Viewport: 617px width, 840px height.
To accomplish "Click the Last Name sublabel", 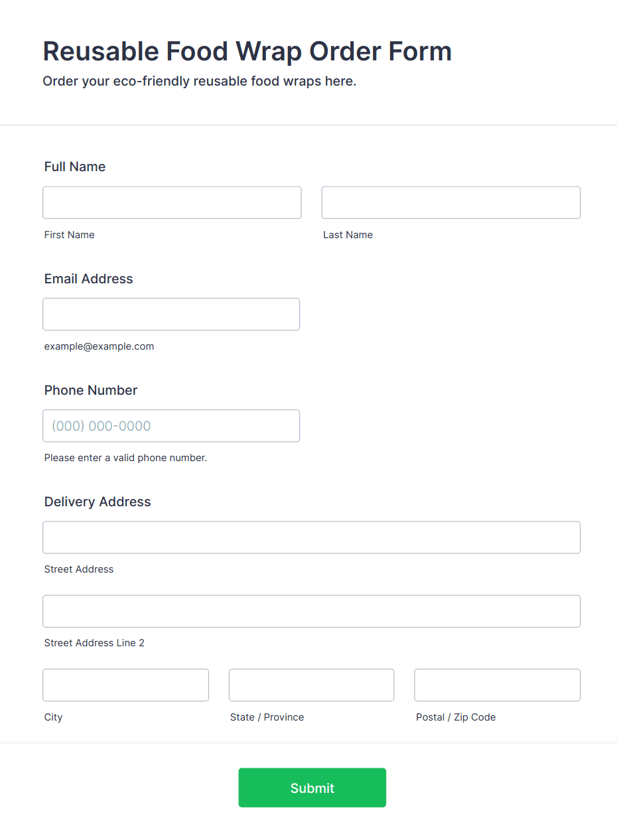I will point(348,235).
